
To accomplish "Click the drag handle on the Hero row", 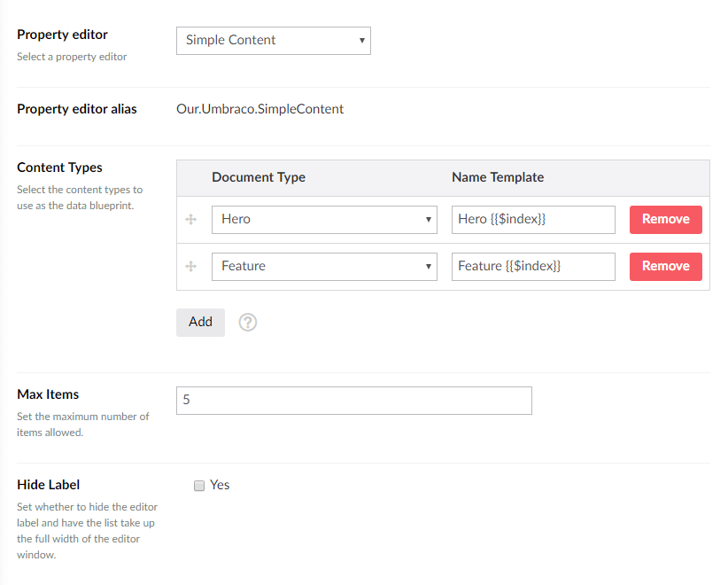I will coord(190,220).
